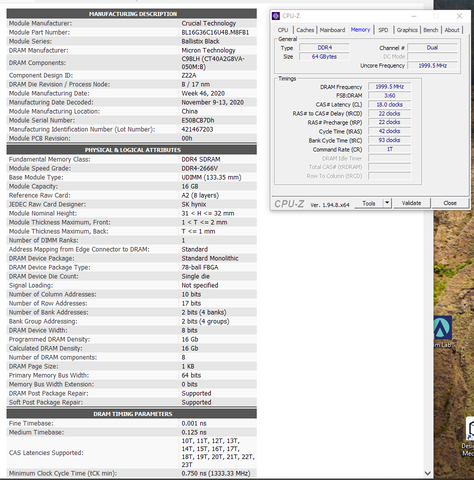Select the UDIMM (133.35 mm) value
474x480 pixels.
pyautogui.click(x=211, y=177)
